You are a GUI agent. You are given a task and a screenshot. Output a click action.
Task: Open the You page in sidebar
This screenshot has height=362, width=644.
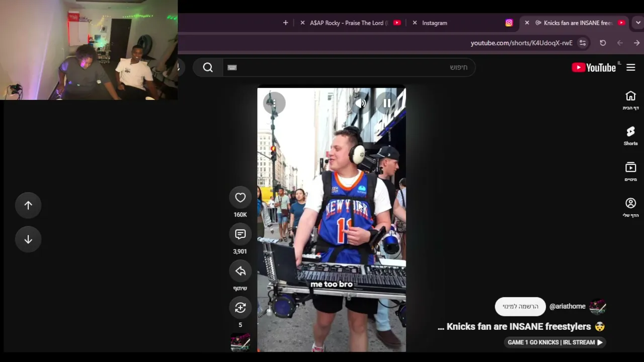point(631,207)
